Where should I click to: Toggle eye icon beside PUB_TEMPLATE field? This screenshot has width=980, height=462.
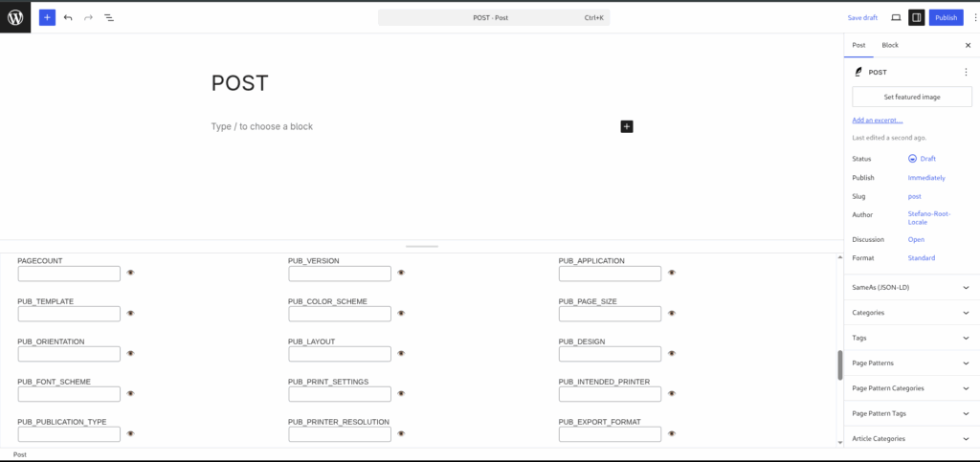tap(130, 314)
